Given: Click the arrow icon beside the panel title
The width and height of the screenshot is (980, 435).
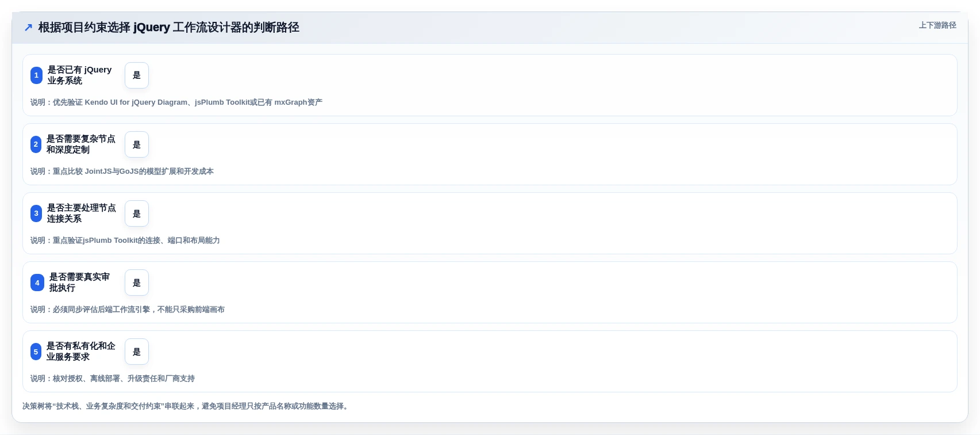Looking at the screenshot, I should pyautogui.click(x=28, y=28).
